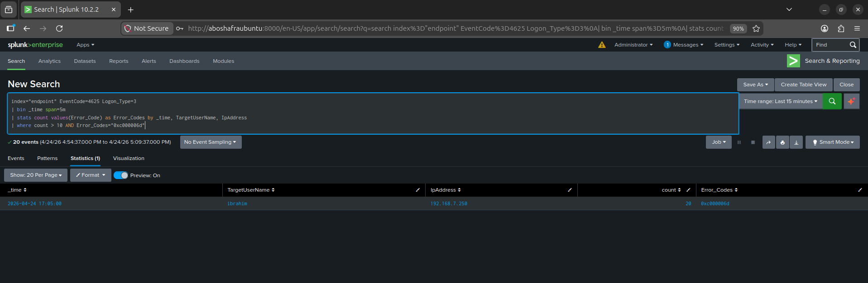This screenshot has height=283, width=868.
Task: Edit the IpAddress column with pencil icon
Action: 570,190
